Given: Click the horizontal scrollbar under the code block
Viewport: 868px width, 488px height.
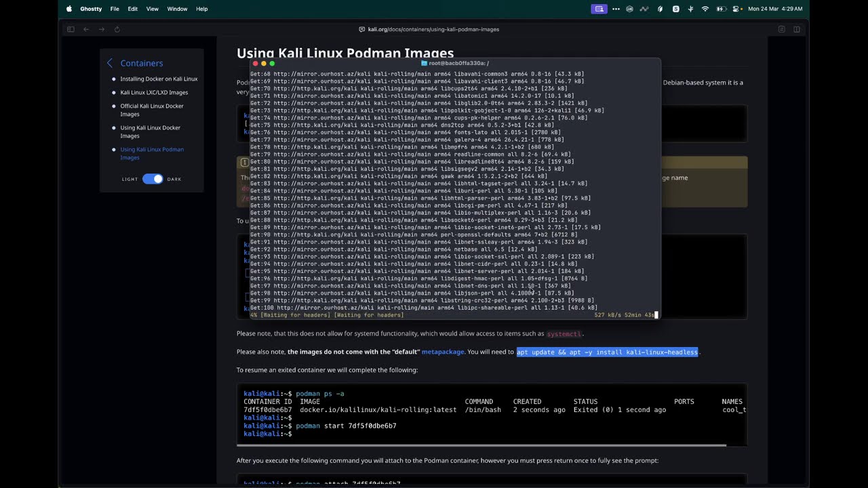Looking at the screenshot, I should (481, 445).
